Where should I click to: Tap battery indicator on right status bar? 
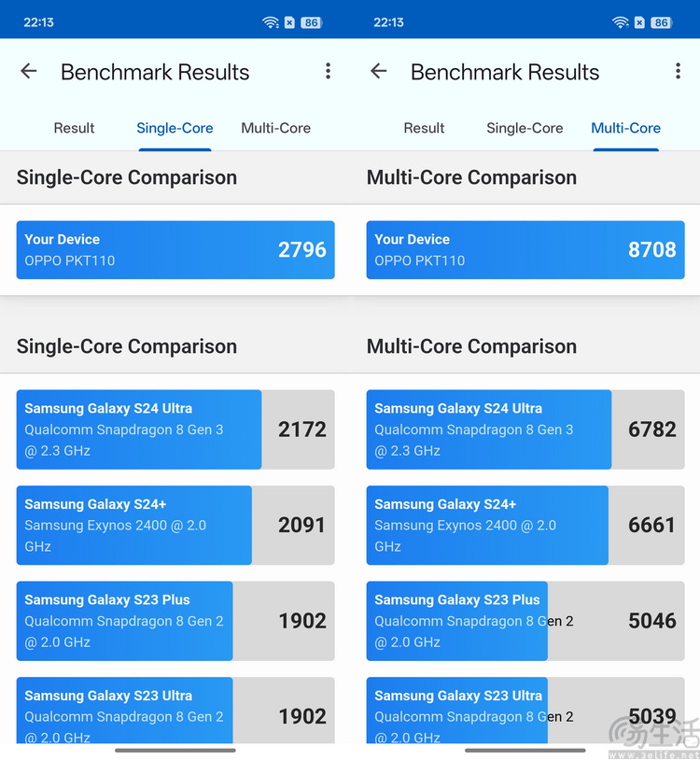661,22
